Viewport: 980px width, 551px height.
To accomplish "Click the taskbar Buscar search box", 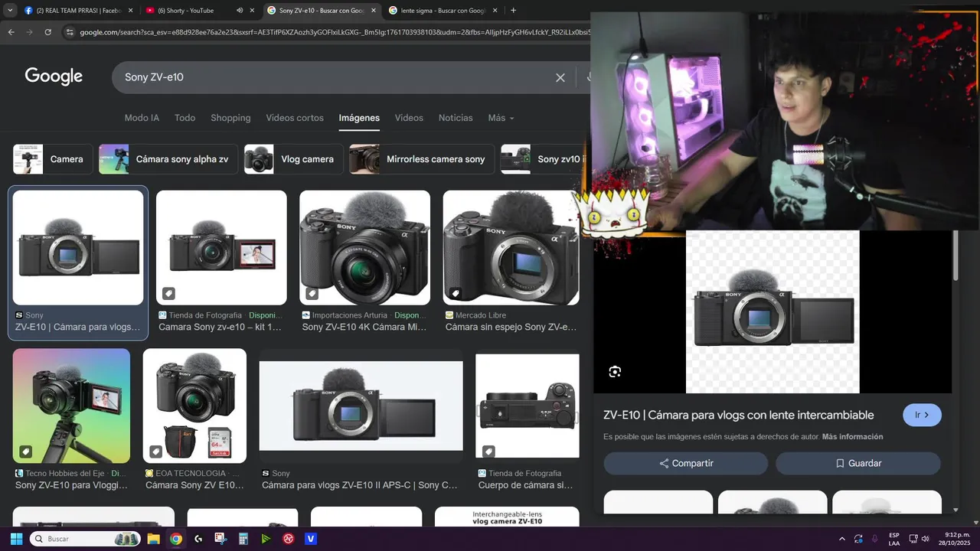I will (85, 539).
